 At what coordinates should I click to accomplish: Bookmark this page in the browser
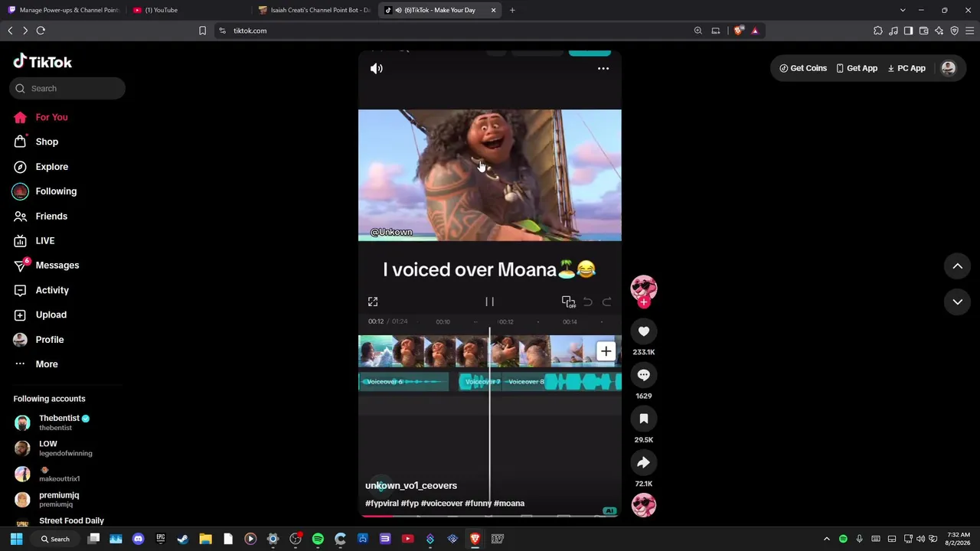pos(202,31)
